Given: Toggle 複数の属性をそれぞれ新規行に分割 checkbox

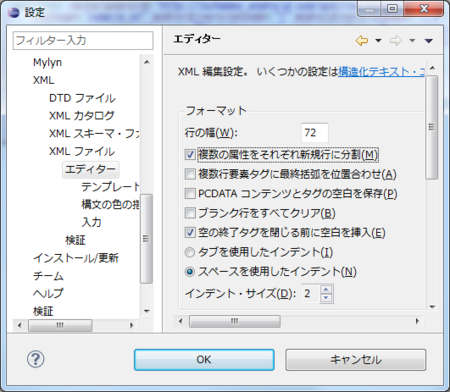Looking at the screenshot, I should coord(190,155).
